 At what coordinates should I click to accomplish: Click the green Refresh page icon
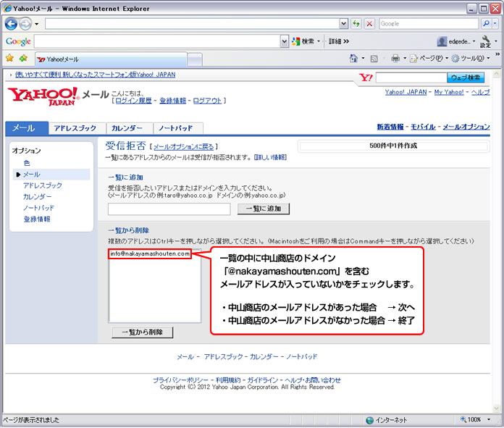(x=356, y=24)
